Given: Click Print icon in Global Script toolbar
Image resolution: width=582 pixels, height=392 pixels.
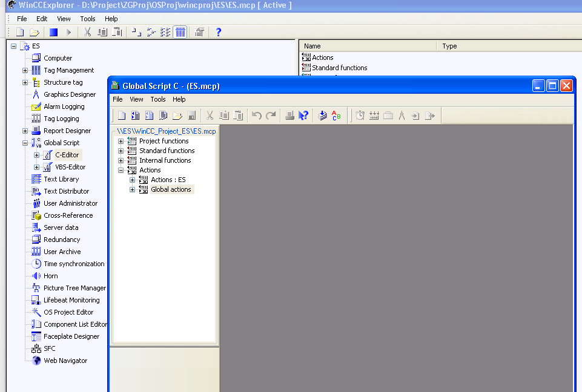Looking at the screenshot, I should click(x=289, y=116).
